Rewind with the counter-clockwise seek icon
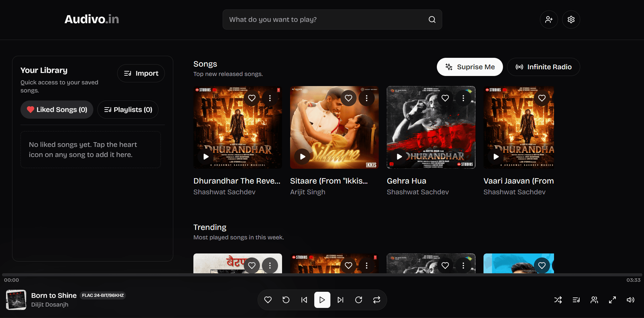This screenshot has width=644, height=318. 286,300
